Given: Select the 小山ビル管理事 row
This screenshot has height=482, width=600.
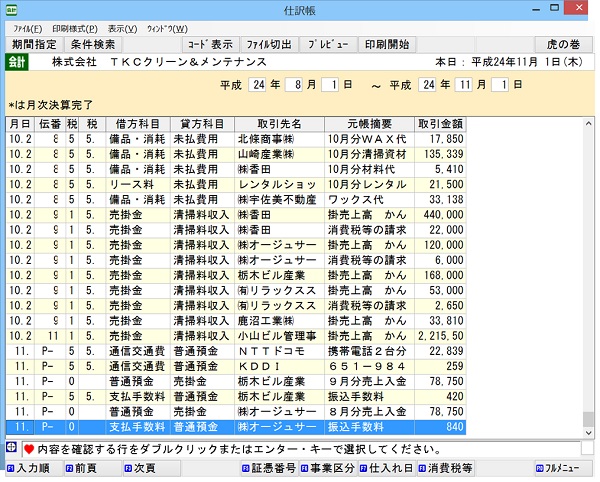Looking at the screenshot, I should click(236, 336).
